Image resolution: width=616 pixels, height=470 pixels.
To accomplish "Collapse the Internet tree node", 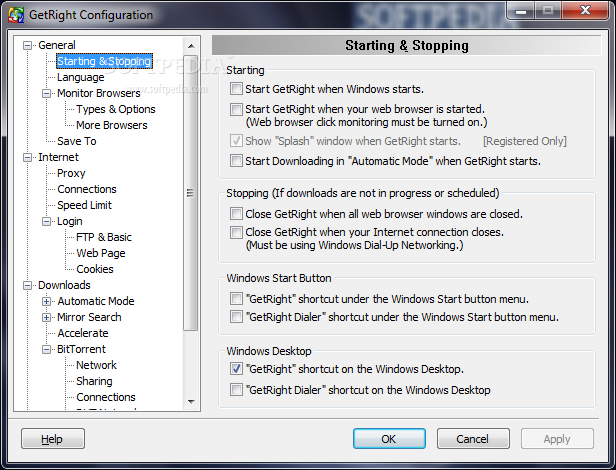I will tap(28, 157).
